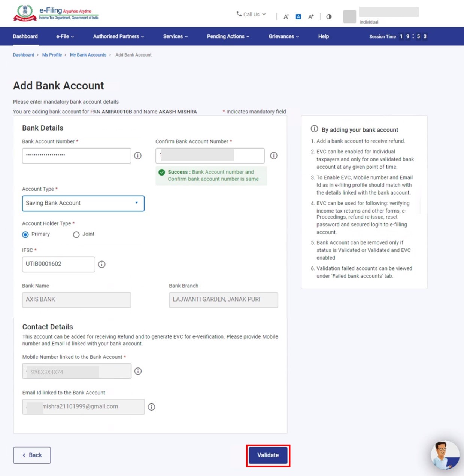Open My Bank Accounts breadcrumb link
The height and width of the screenshot is (476, 464).
tap(88, 55)
